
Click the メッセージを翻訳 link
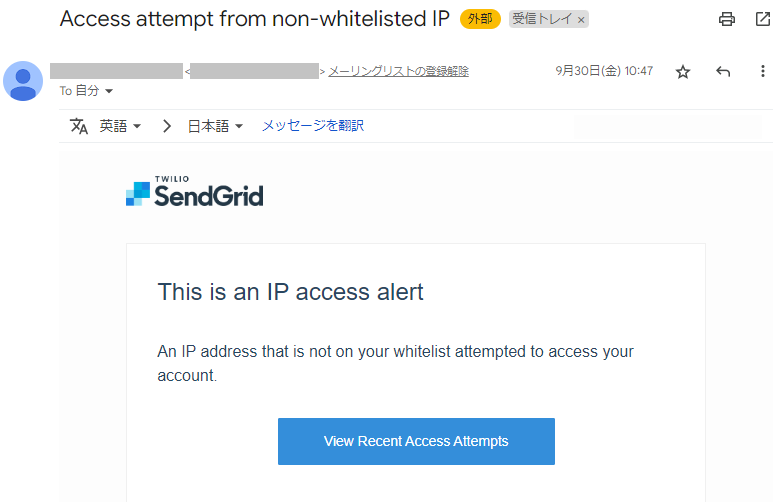(x=313, y=126)
